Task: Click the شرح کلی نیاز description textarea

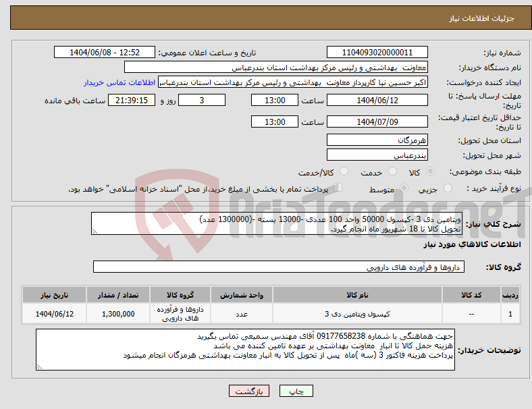Action: click(x=277, y=223)
